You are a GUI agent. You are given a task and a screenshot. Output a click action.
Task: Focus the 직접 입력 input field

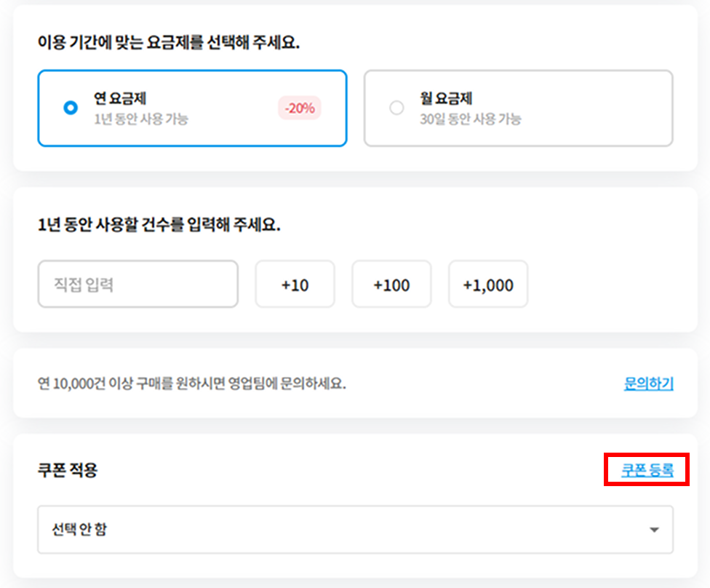[x=137, y=285]
